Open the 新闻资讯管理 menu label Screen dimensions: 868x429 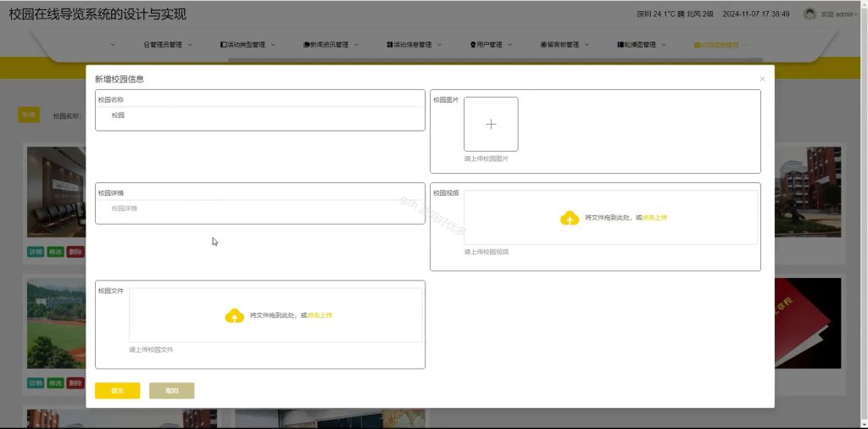[x=329, y=45]
